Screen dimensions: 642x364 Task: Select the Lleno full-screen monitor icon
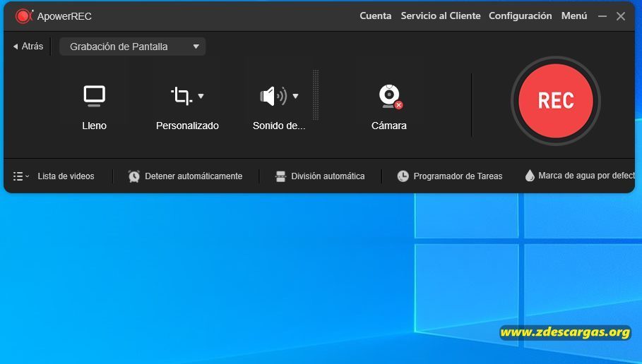[95, 96]
